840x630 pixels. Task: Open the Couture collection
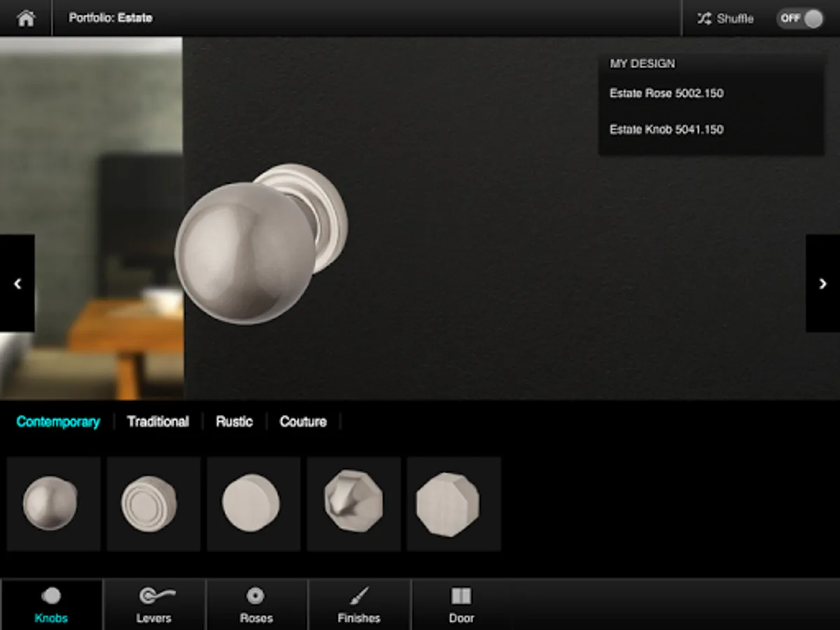click(x=302, y=421)
